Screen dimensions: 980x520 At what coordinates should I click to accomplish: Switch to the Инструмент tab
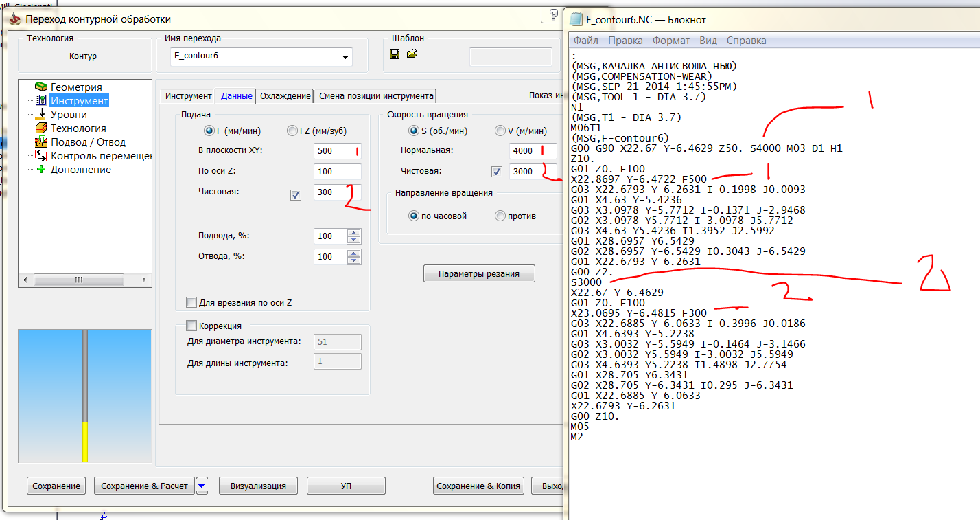click(x=188, y=96)
